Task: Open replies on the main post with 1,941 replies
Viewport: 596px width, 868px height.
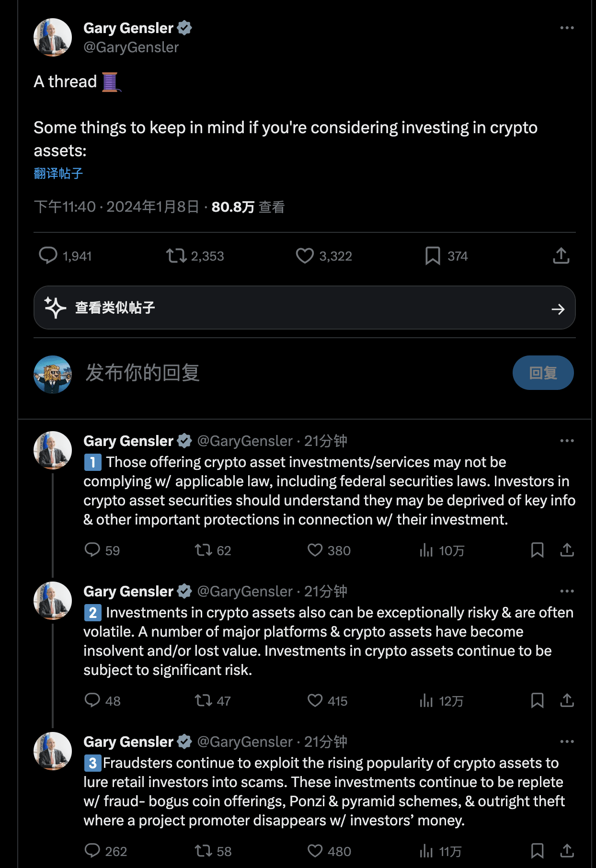Action: click(x=65, y=256)
